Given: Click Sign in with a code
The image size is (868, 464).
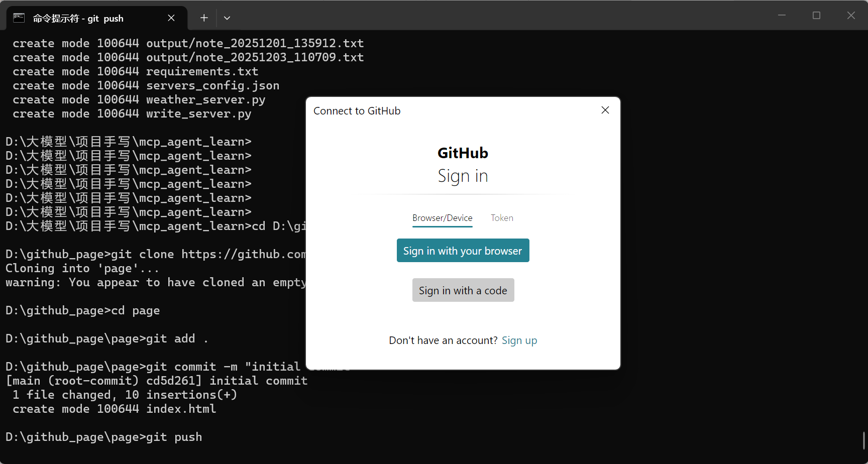Looking at the screenshot, I should [x=463, y=290].
